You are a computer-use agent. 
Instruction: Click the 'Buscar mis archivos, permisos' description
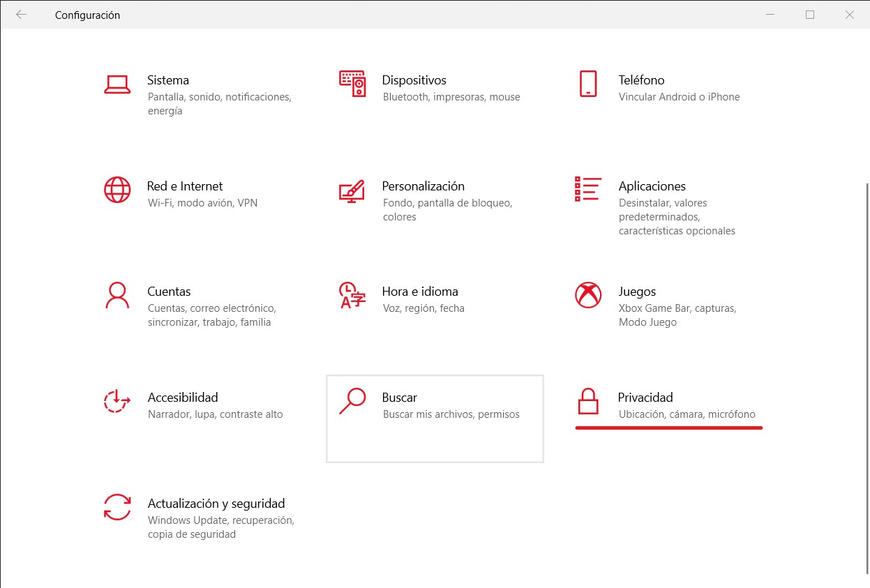click(451, 414)
